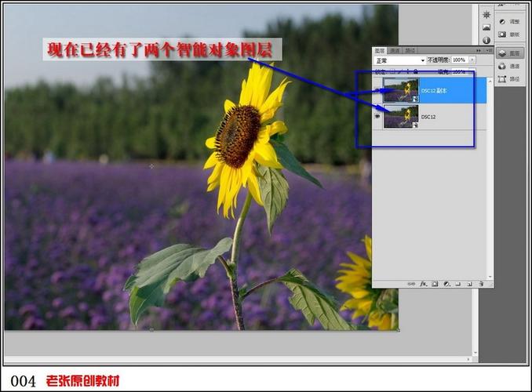The width and height of the screenshot is (532, 392).
Task: Select the DSC12 副本 layer name
Action: (x=434, y=90)
